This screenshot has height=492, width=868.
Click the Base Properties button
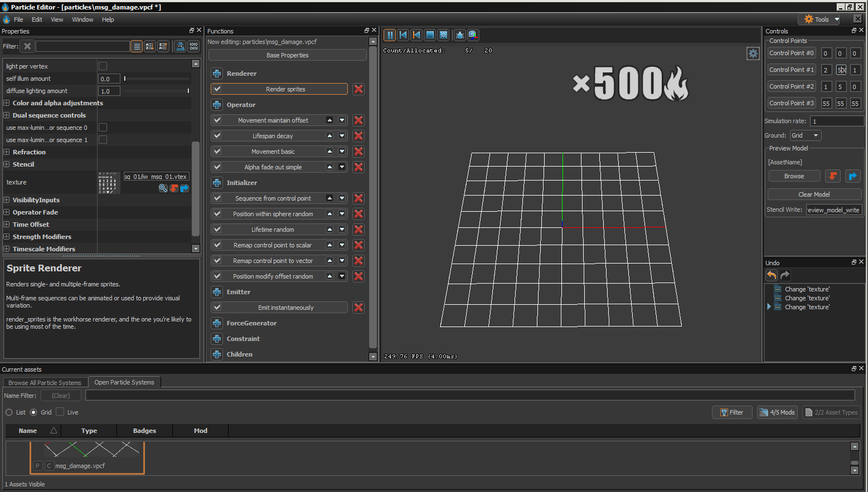coord(287,55)
